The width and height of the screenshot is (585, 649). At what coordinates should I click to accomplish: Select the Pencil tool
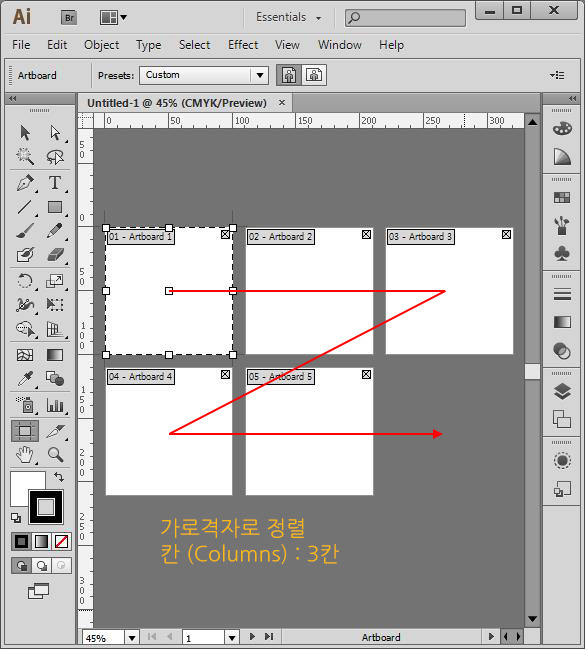point(55,231)
